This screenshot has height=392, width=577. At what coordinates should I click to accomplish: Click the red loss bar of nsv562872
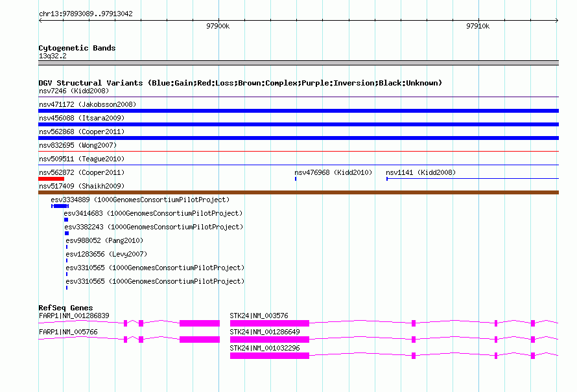click(51, 179)
